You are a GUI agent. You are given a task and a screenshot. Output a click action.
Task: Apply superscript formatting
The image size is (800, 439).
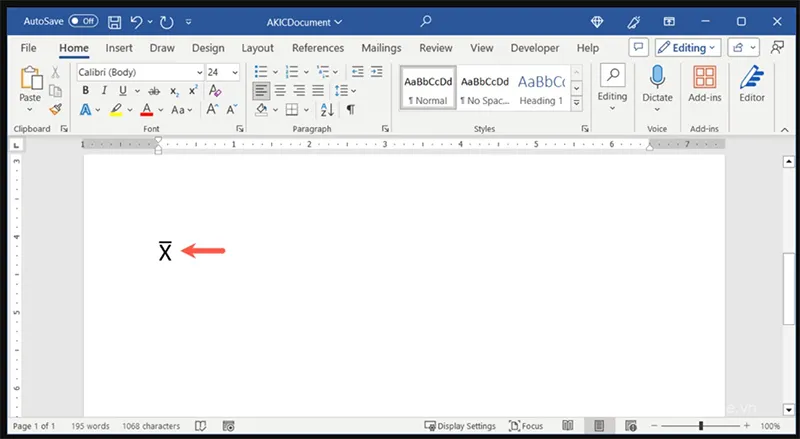click(193, 91)
